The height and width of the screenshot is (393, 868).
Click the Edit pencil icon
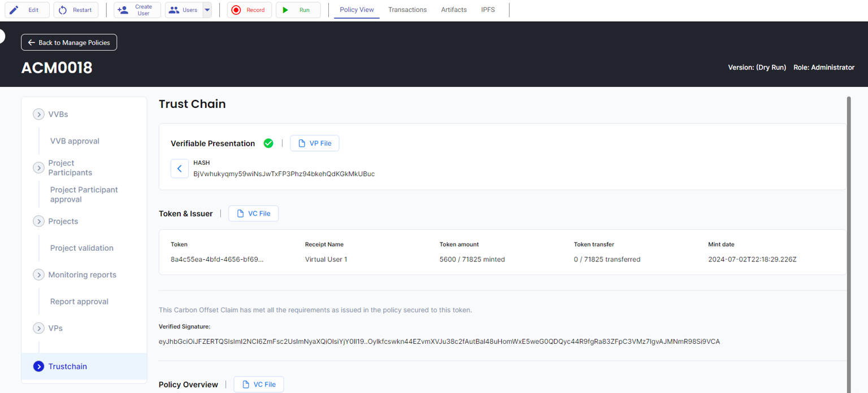[x=15, y=10]
